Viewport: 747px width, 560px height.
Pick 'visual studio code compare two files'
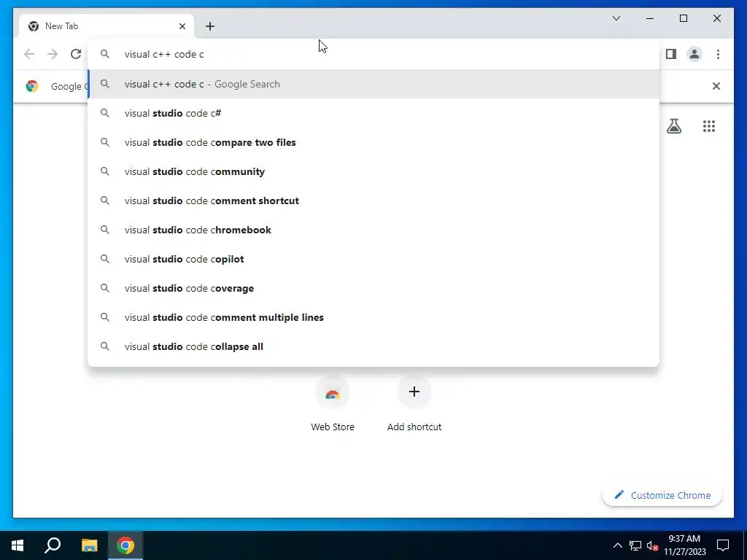coord(373,142)
